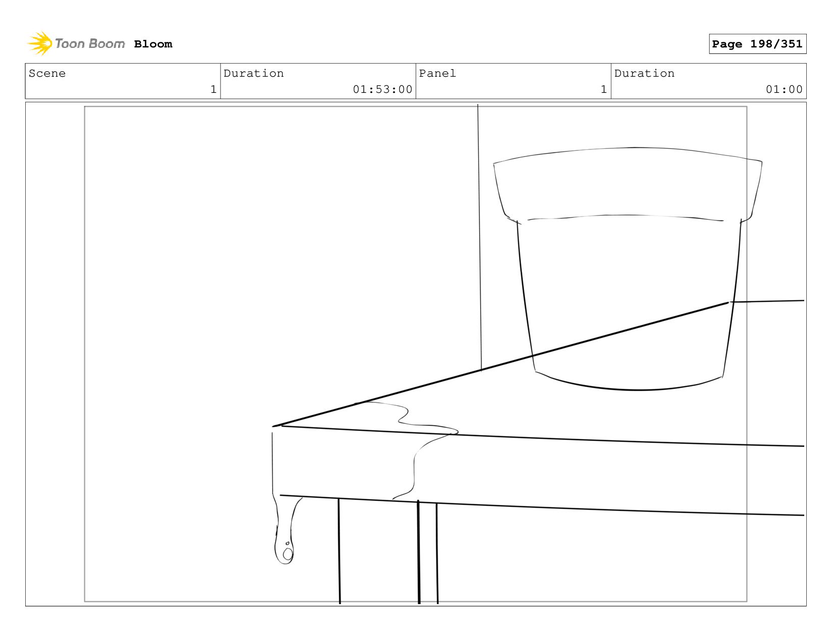The width and height of the screenshot is (832, 644).
Task: Click the scene duration value 01:53:00
Action: [x=383, y=89]
